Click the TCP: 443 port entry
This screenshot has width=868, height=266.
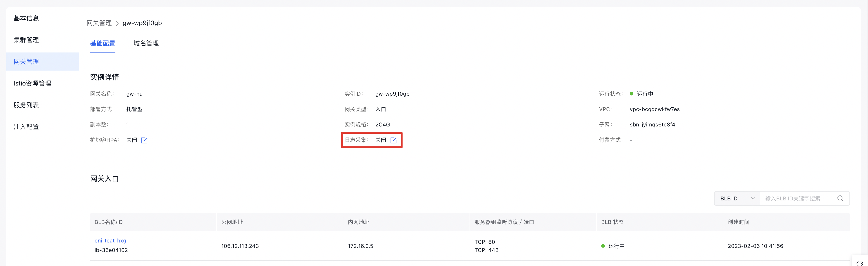click(486, 250)
